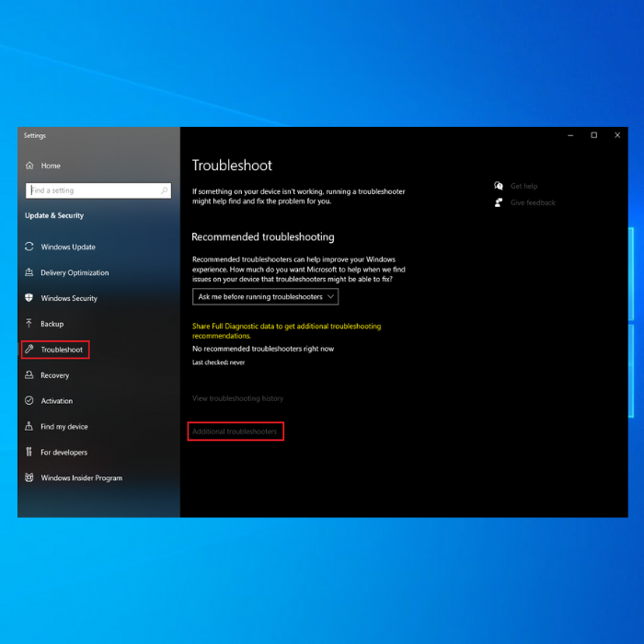The width and height of the screenshot is (644, 644).
Task: Go to the Find my device label
Action: click(x=64, y=427)
